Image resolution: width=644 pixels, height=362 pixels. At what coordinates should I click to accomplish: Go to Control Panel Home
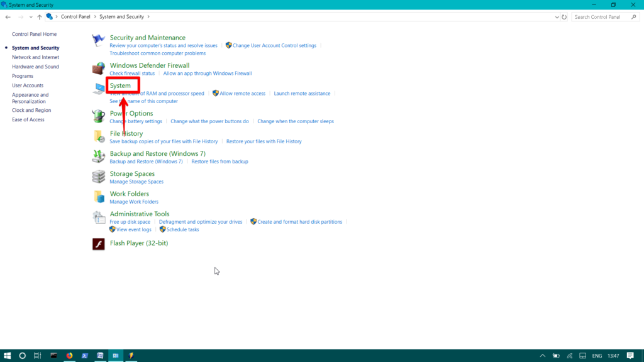pos(34,34)
